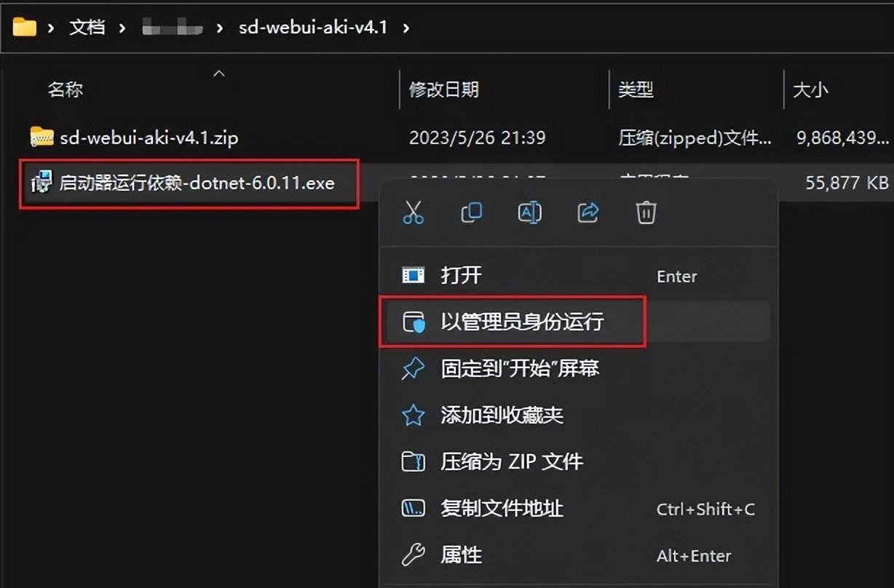Image resolution: width=894 pixels, height=588 pixels.
Task: Click the 文档 breadcrumb segment
Action: point(87,28)
